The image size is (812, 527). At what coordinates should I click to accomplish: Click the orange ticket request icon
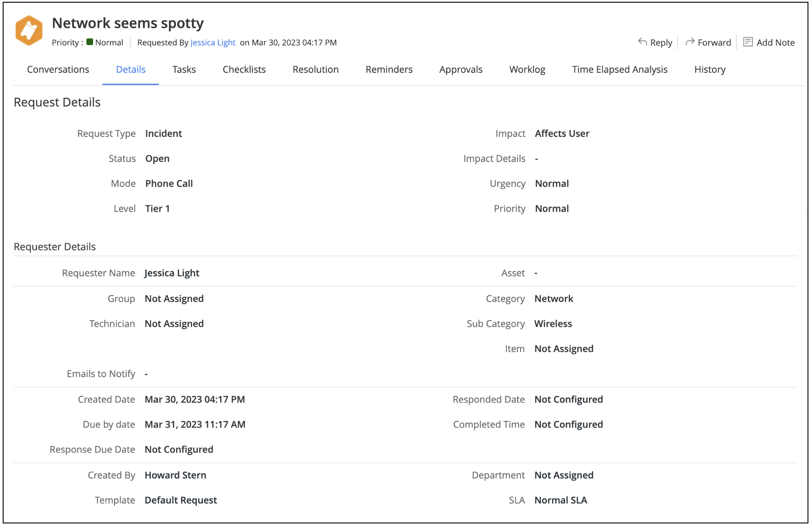[x=29, y=31]
